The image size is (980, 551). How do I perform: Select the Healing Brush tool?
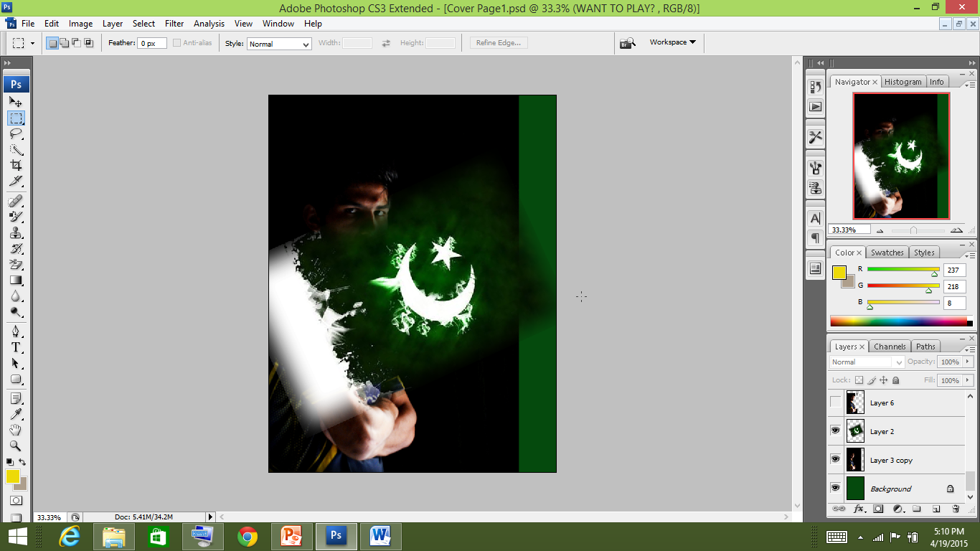pyautogui.click(x=16, y=201)
